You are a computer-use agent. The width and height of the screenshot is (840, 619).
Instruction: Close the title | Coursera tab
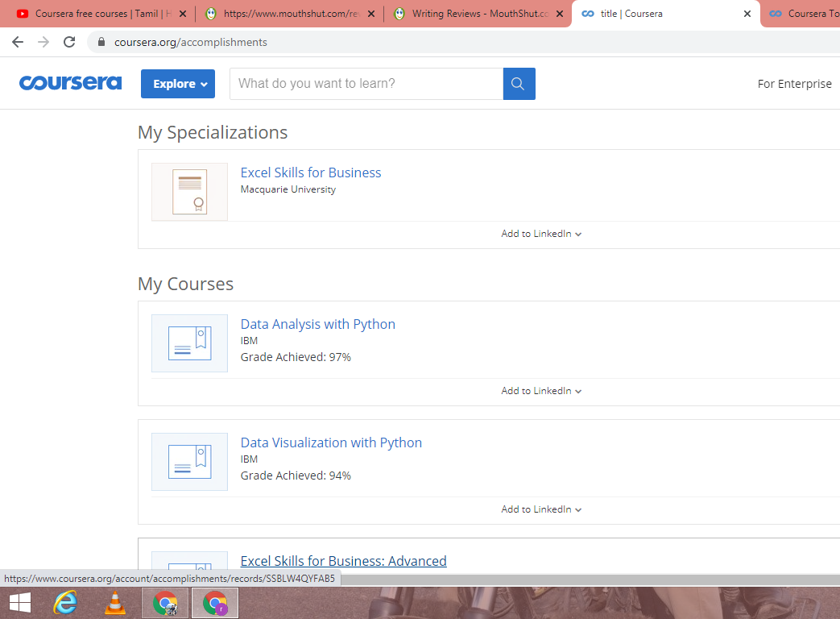click(747, 14)
